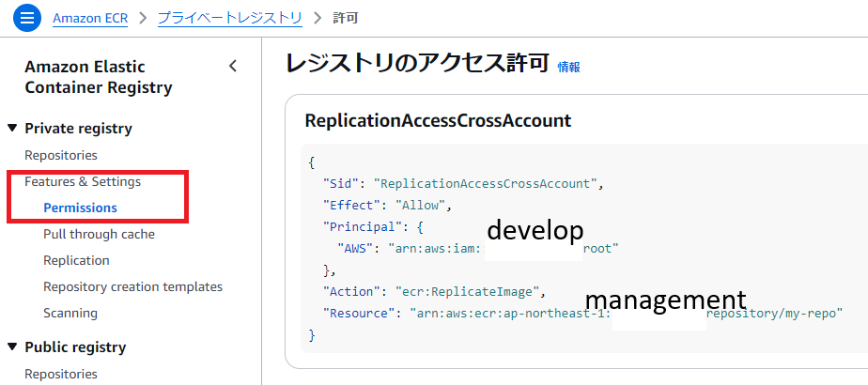Click the 許可 breadcrumb item
The height and width of the screenshot is (385, 868).
point(346,18)
